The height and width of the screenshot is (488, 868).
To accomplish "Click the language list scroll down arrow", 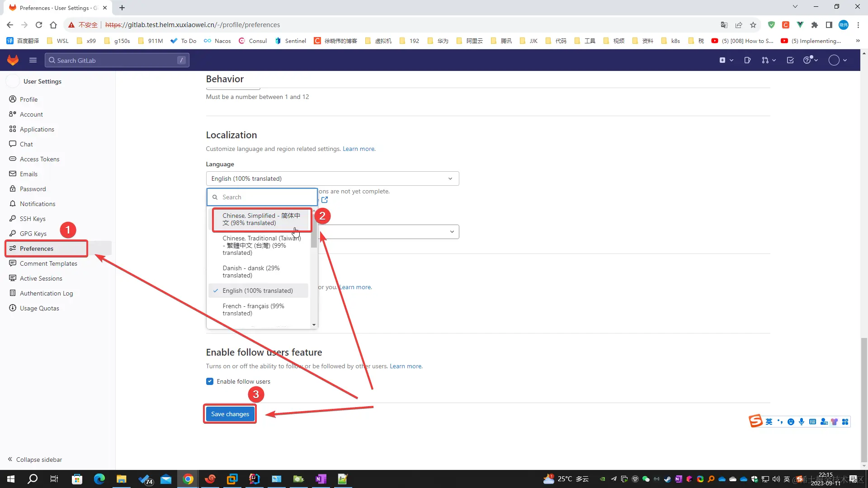I will (x=314, y=325).
